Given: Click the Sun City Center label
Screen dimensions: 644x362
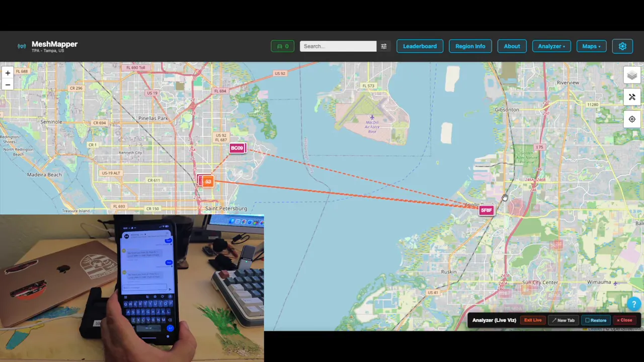Looking at the screenshot, I should coord(540,283).
